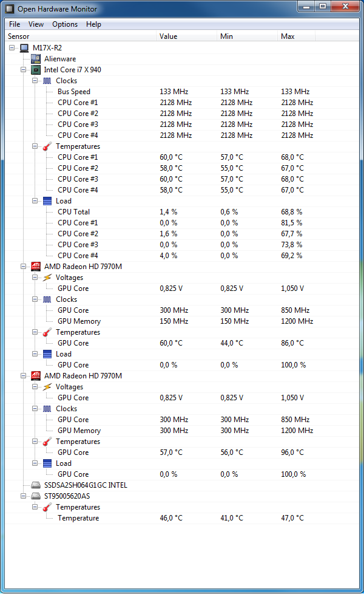Collapse Load group of the second Radeon
Screen dimensions: 364x594
[35, 463]
